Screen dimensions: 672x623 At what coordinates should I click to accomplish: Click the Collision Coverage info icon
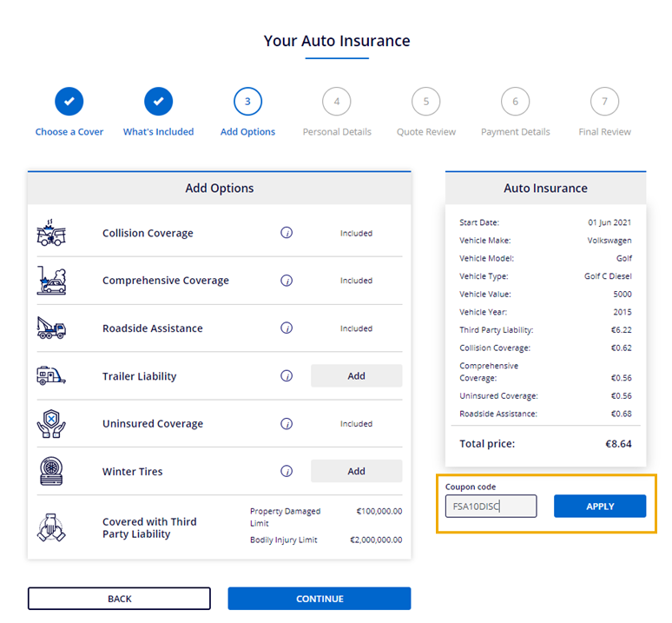point(287,233)
